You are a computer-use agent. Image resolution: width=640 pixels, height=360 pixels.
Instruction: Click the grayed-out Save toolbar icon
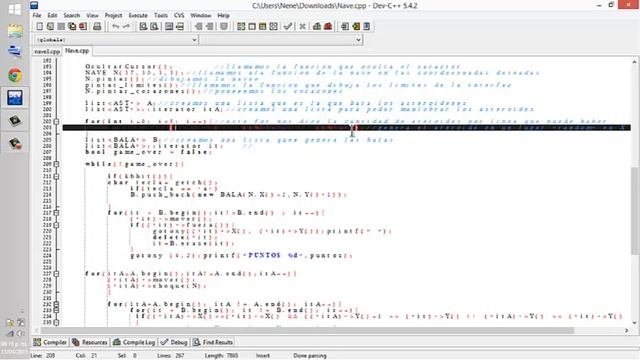(61, 27)
